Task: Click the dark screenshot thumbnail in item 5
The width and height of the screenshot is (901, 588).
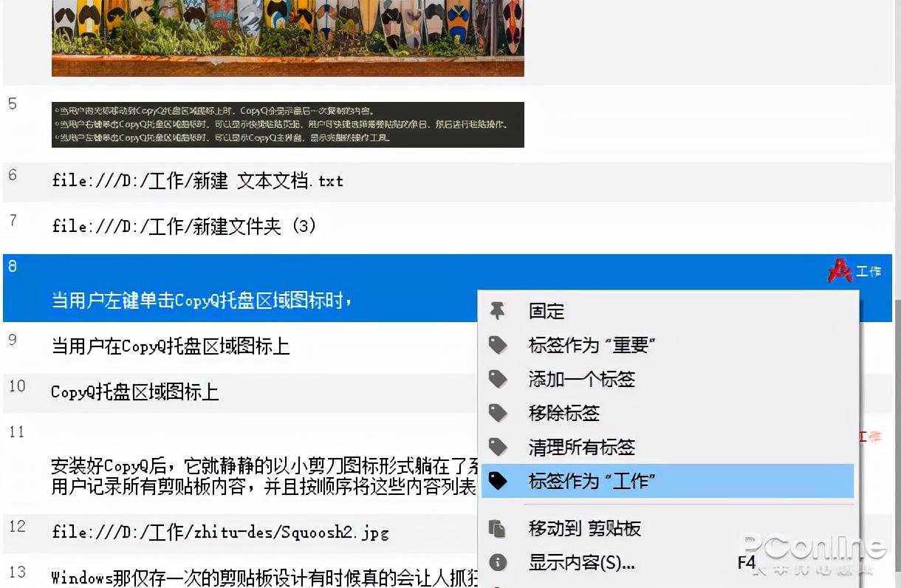Action: 287,124
